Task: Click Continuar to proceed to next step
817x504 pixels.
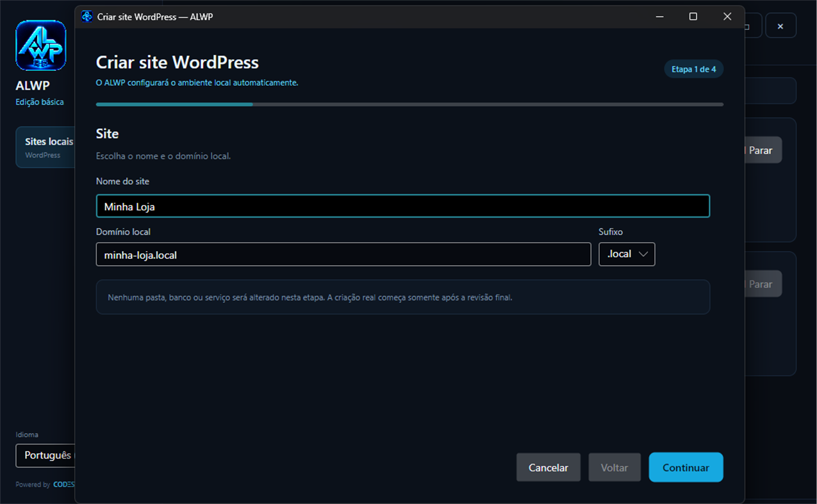Action: pos(686,467)
